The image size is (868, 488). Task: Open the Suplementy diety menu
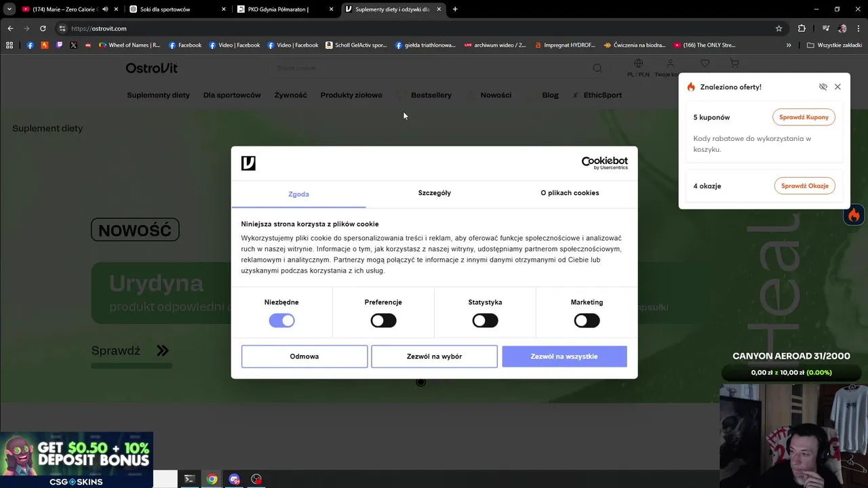click(x=158, y=95)
